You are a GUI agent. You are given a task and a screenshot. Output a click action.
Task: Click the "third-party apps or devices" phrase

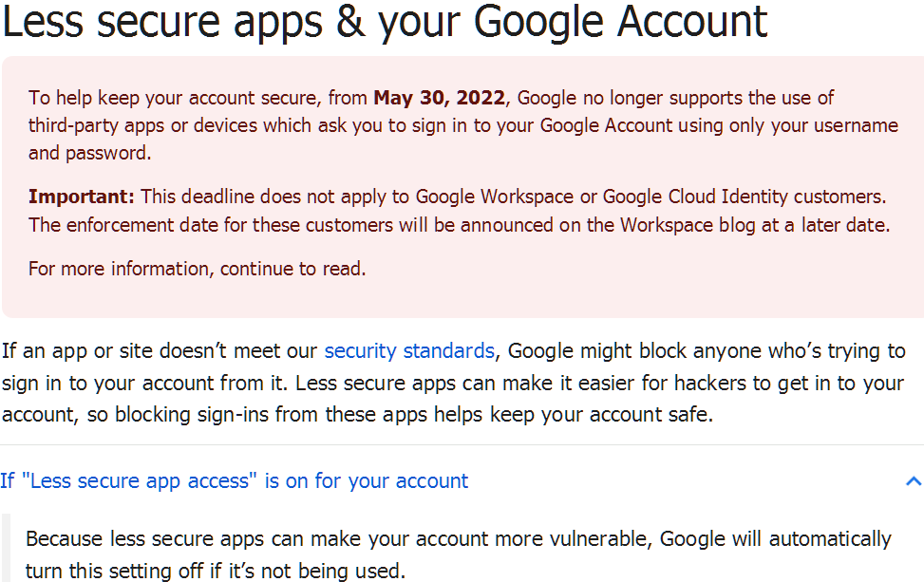click(142, 126)
